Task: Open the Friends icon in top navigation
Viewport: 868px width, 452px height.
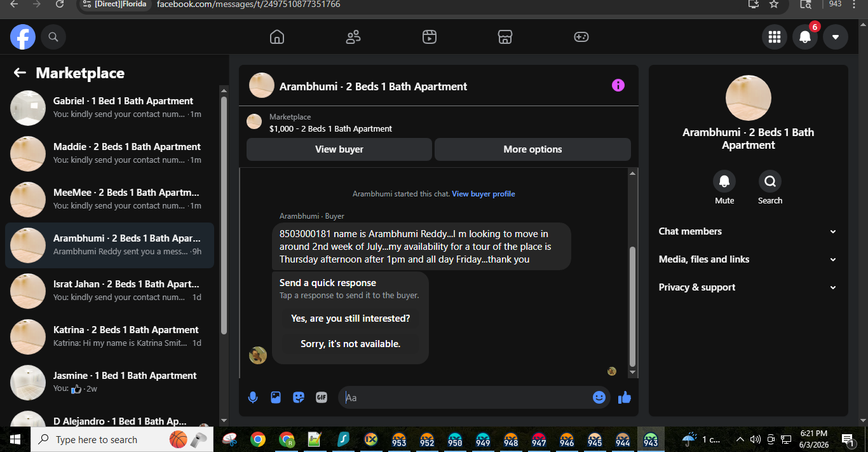Action: click(x=353, y=37)
